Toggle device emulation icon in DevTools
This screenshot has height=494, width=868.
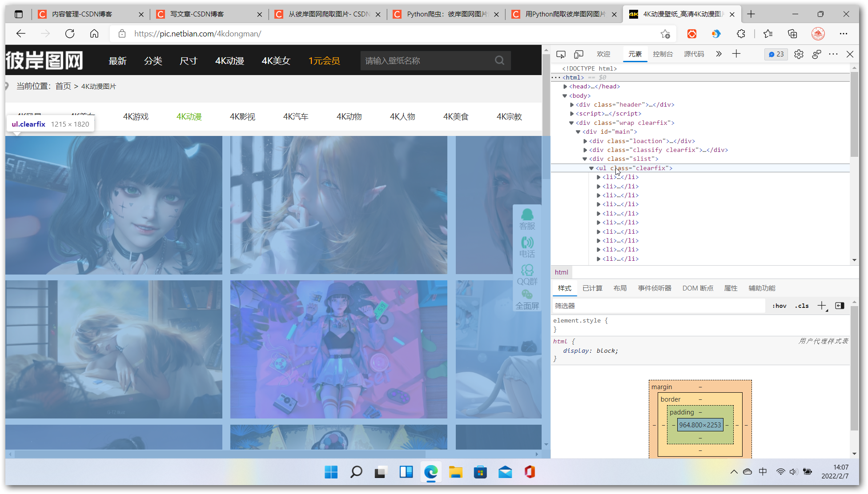point(579,54)
